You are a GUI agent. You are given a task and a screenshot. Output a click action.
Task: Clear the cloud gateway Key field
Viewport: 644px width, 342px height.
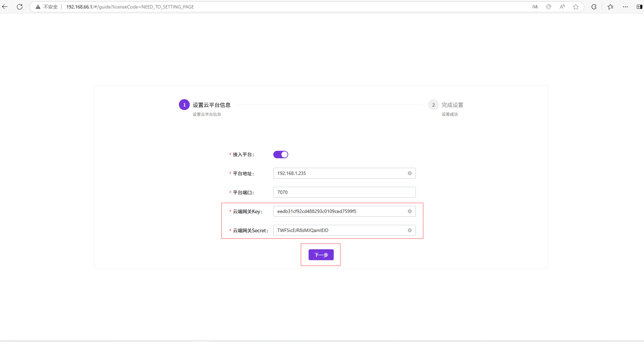click(x=410, y=211)
